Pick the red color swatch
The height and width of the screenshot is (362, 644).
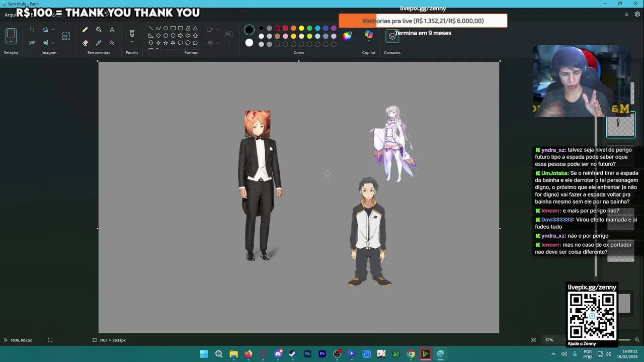coord(285,28)
